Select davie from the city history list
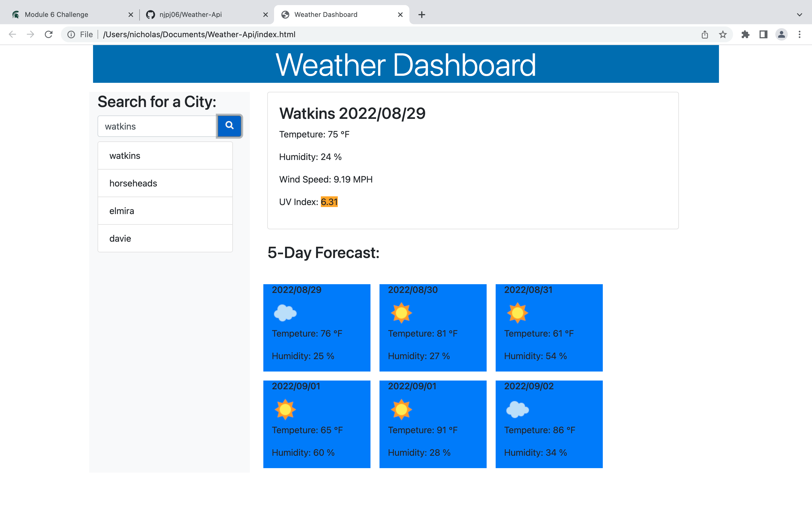 [120, 238]
